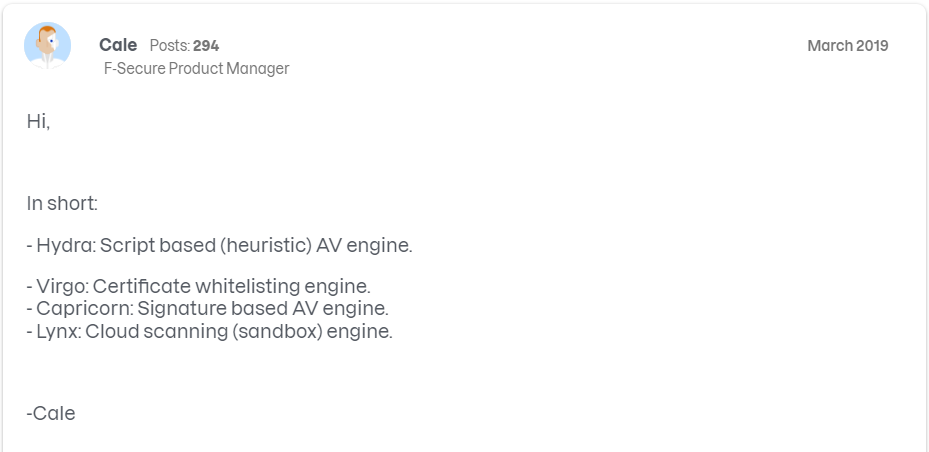Click the March 2019 post date
Image resolution: width=929 pixels, height=452 pixels.
click(x=847, y=46)
